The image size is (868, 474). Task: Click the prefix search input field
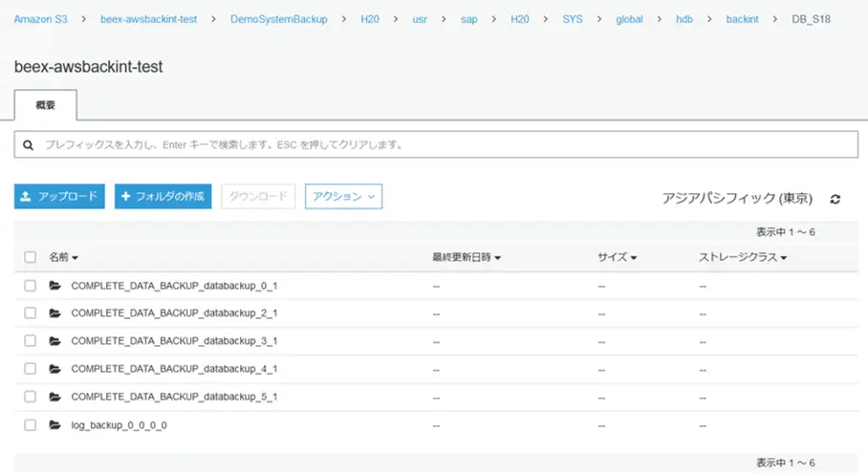coord(436,144)
